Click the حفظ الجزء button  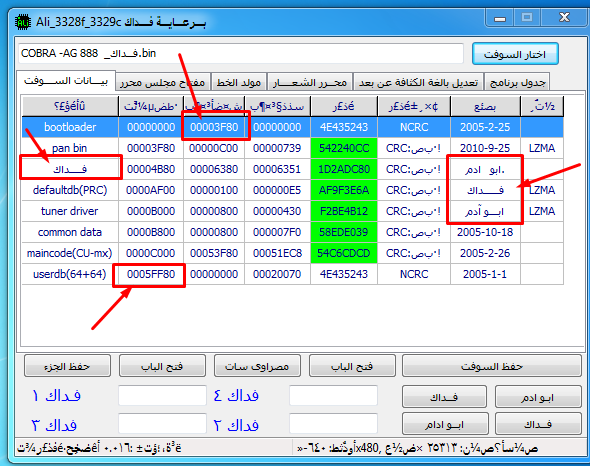tap(67, 366)
